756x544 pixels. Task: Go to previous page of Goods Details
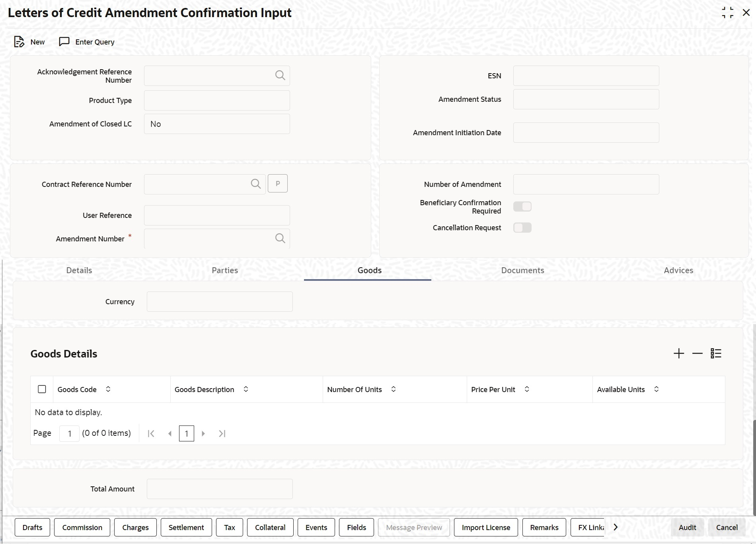pos(170,433)
